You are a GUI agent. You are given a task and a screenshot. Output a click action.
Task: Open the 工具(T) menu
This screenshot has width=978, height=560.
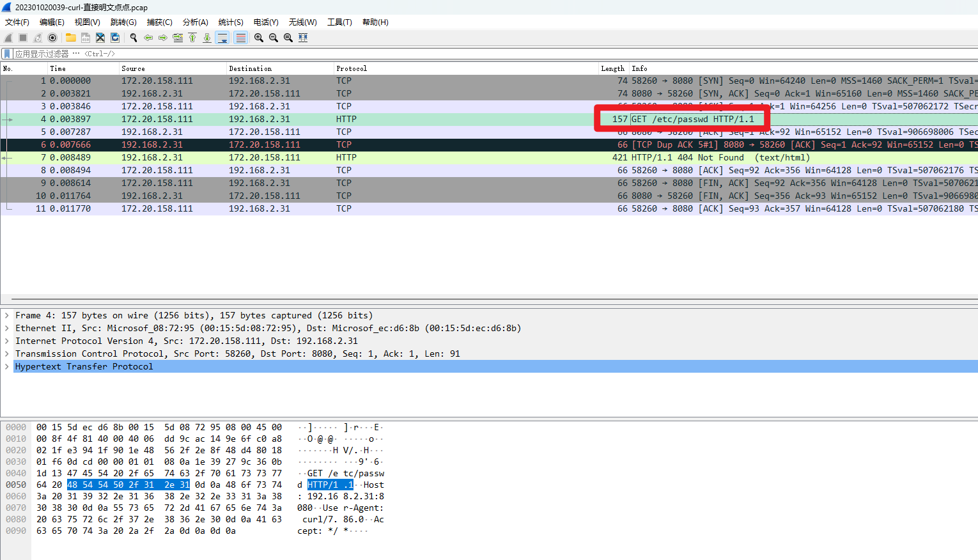(339, 22)
